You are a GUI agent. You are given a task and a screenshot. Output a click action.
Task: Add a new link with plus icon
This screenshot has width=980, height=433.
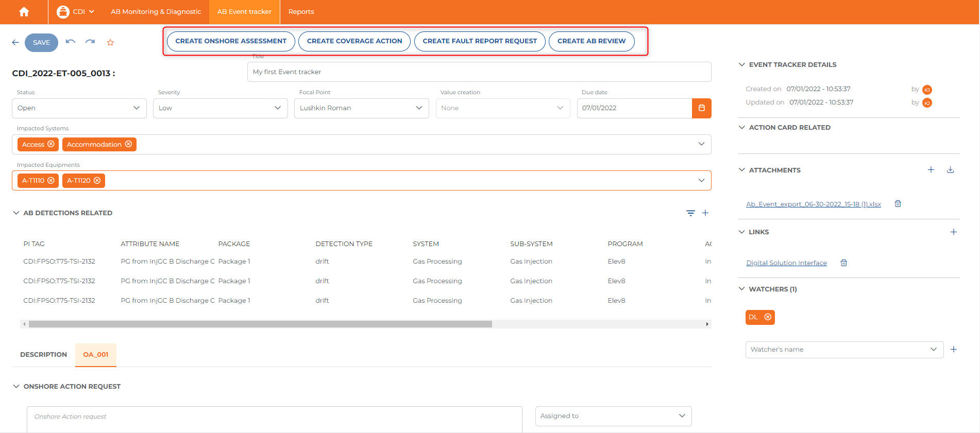coord(954,232)
